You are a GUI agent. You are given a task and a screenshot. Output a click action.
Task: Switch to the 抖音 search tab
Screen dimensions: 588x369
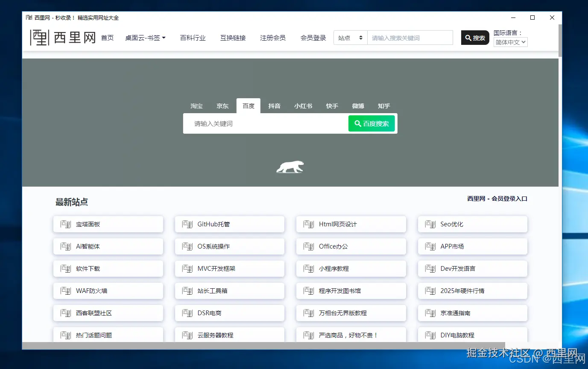(x=274, y=106)
